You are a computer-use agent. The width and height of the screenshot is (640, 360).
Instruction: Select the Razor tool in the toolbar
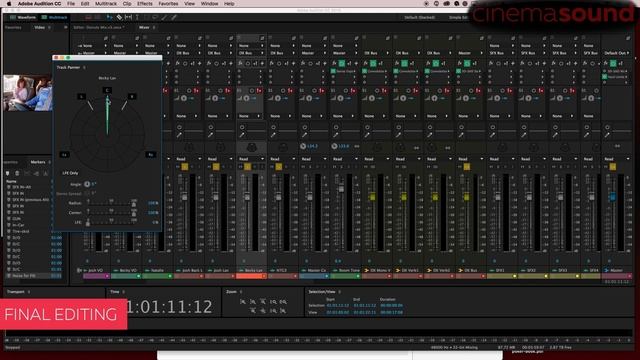[x=119, y=18]
